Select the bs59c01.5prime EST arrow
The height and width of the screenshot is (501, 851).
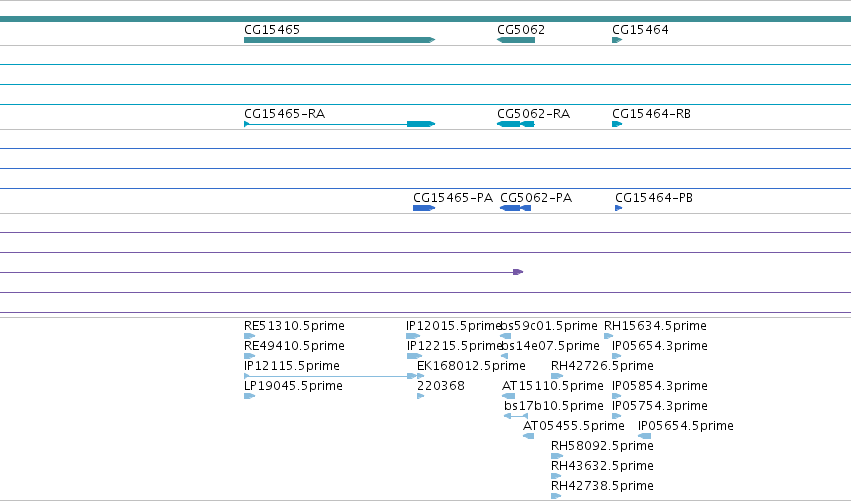pos(505,336)
